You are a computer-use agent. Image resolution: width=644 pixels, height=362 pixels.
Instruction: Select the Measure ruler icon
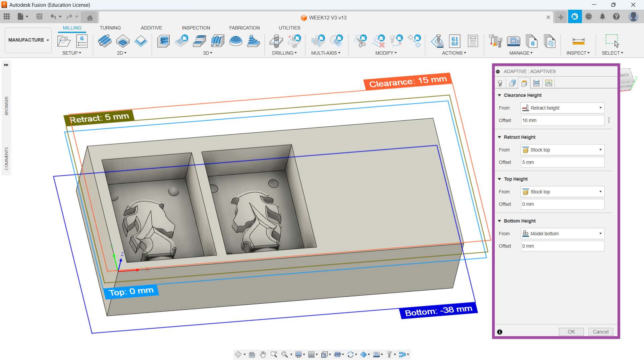tap(578, 41)
